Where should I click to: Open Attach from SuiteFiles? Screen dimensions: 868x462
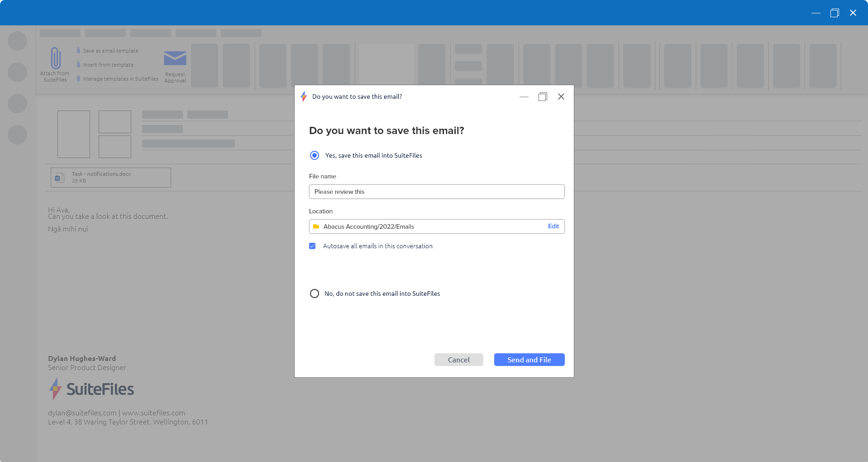pos(54,63)
